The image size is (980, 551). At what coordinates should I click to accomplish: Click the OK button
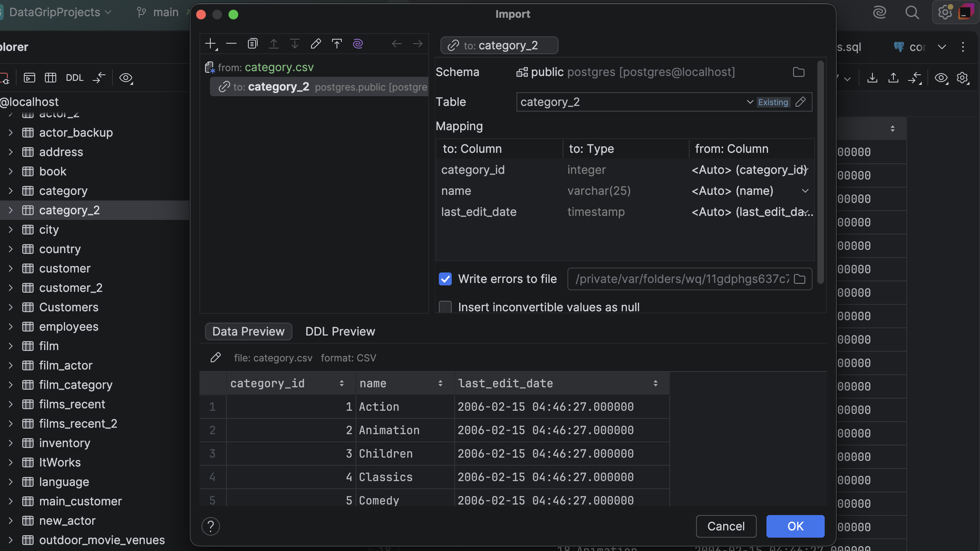click(x=795, y=526)
